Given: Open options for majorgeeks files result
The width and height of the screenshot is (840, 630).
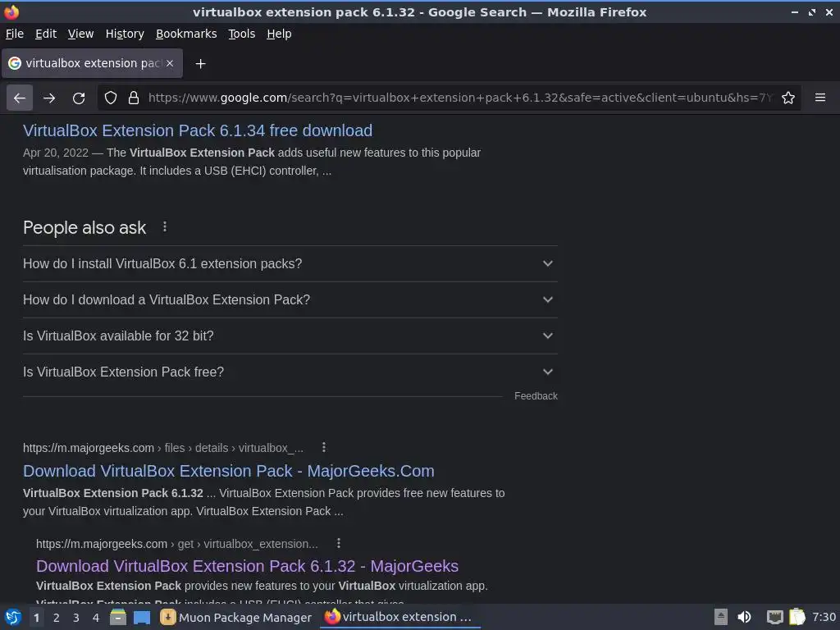Looking at the screenshot, I should coord(323,447).
